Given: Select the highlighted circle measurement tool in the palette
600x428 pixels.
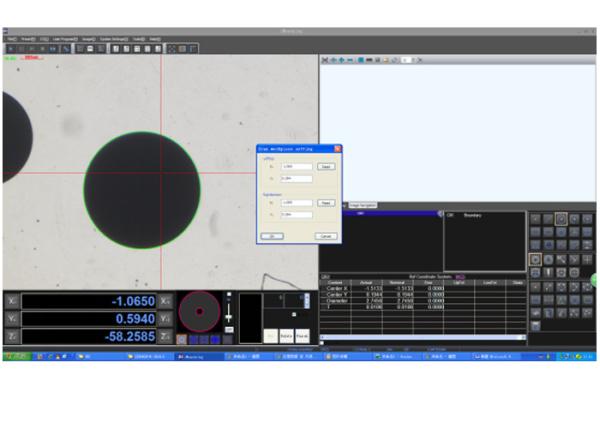Looking at the screenshot, I should pyautogui.click(x=561, y=219).
